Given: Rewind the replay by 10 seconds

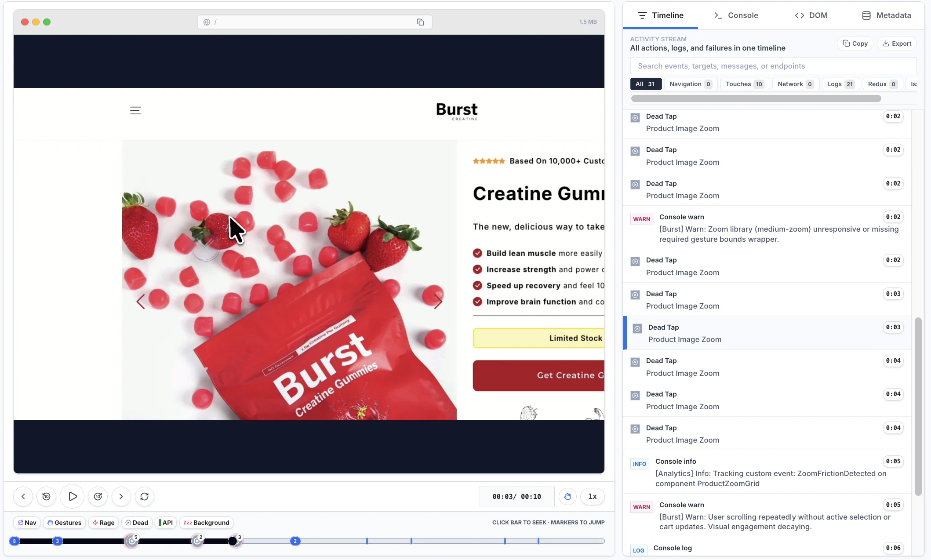Looking at the screenshot, I should (46, 496).
